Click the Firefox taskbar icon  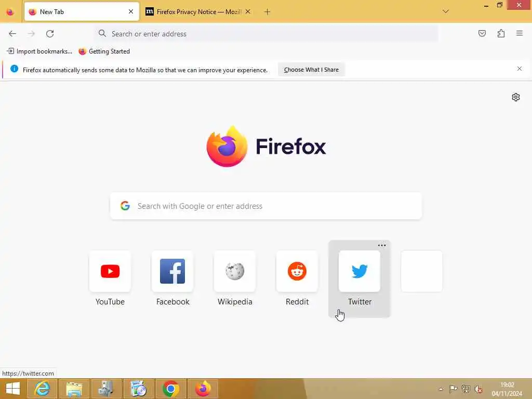click(x=203, y=389)
